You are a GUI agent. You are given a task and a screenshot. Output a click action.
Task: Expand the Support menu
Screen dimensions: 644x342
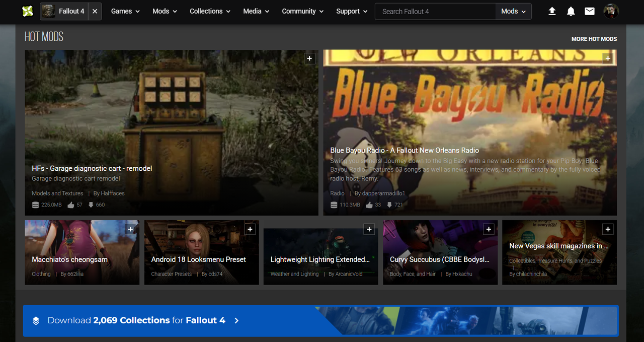point(352,11)
